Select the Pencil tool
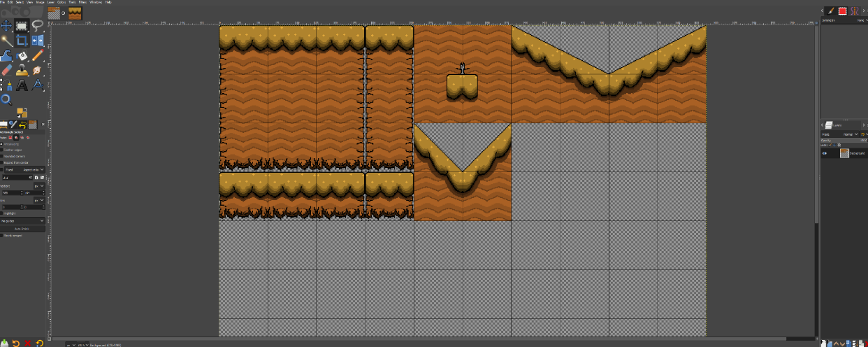Screen dimensions: 868x347 click(x=37, y=55)
